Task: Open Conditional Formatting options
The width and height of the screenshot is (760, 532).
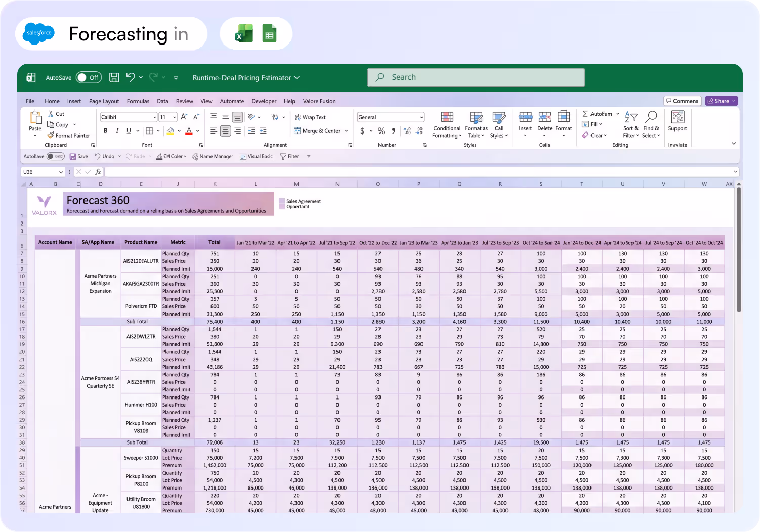Action: 447,125
